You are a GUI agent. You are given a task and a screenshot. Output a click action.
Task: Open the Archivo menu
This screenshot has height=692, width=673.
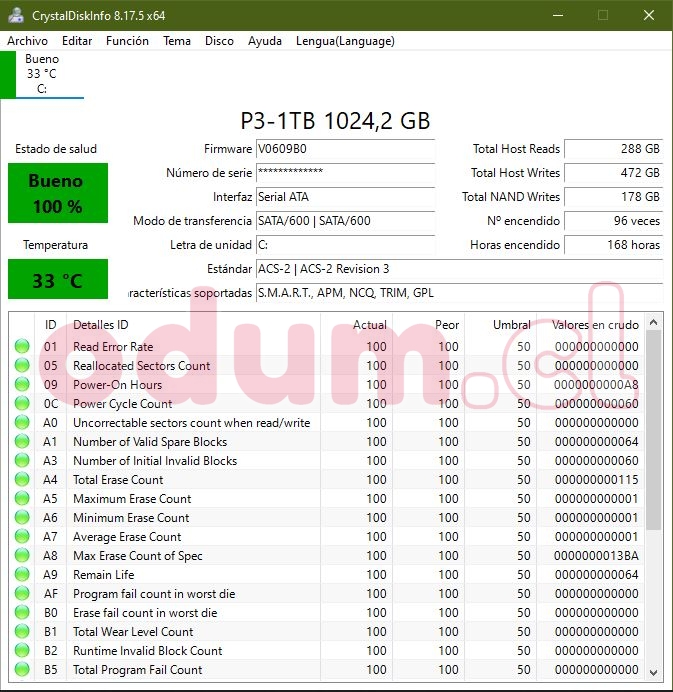click(28, 41)
